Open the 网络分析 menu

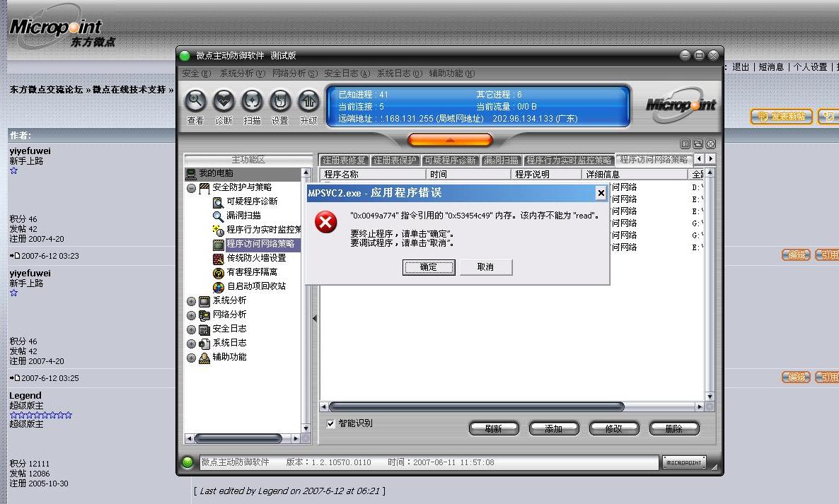pyautogui.click(x=295, y=74)
